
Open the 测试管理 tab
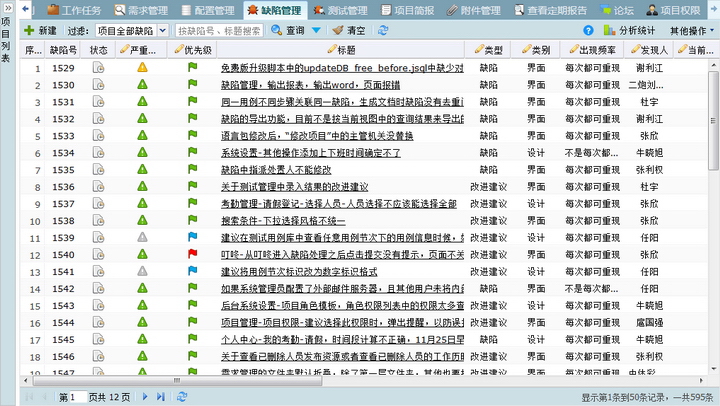point(341,10)
